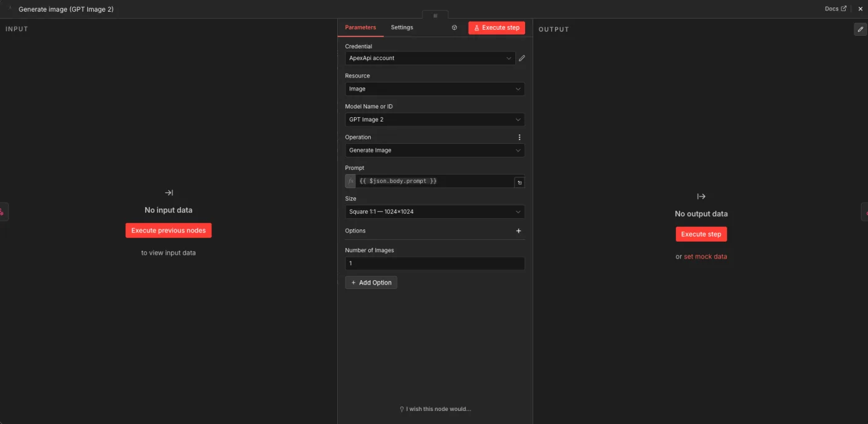Click the Add Option button
Image resolution: width=868 pixels, height=424 pixels.
point(371,283)
